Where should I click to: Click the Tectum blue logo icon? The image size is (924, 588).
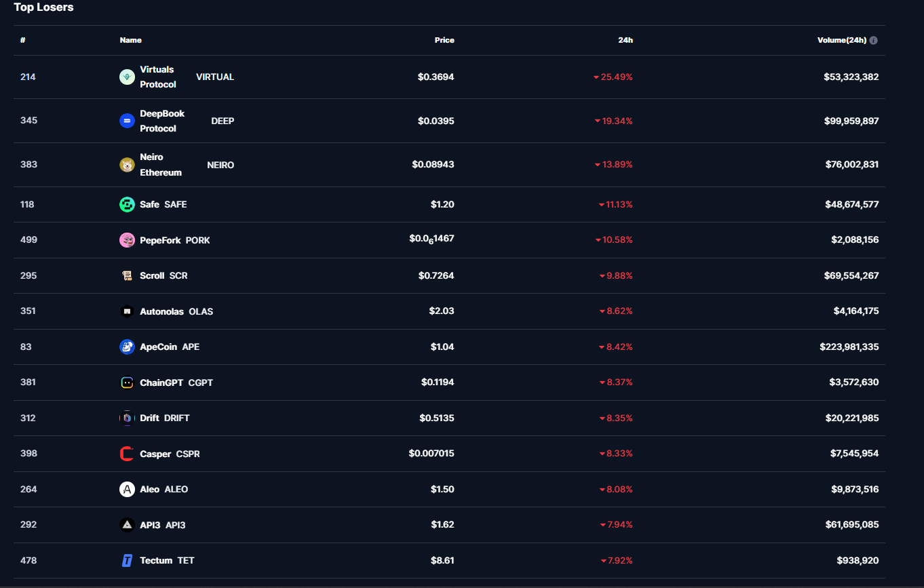click(127, 561)
